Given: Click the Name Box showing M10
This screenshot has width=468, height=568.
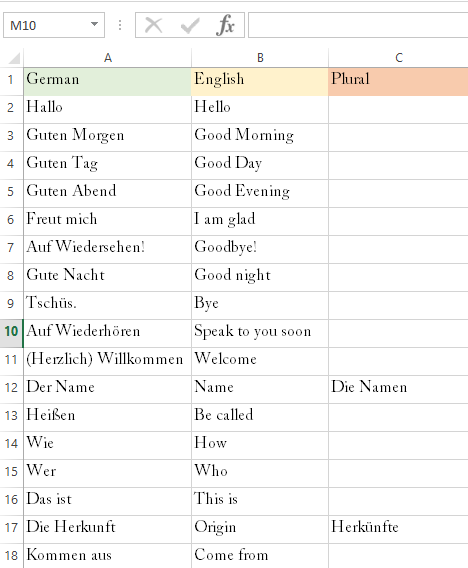Looking at the screenshot, I should [x=54, y=25].
